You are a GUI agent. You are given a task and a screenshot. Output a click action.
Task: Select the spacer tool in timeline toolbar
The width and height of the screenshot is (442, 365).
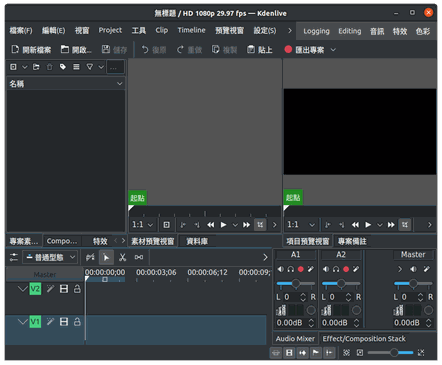[139, 257]
